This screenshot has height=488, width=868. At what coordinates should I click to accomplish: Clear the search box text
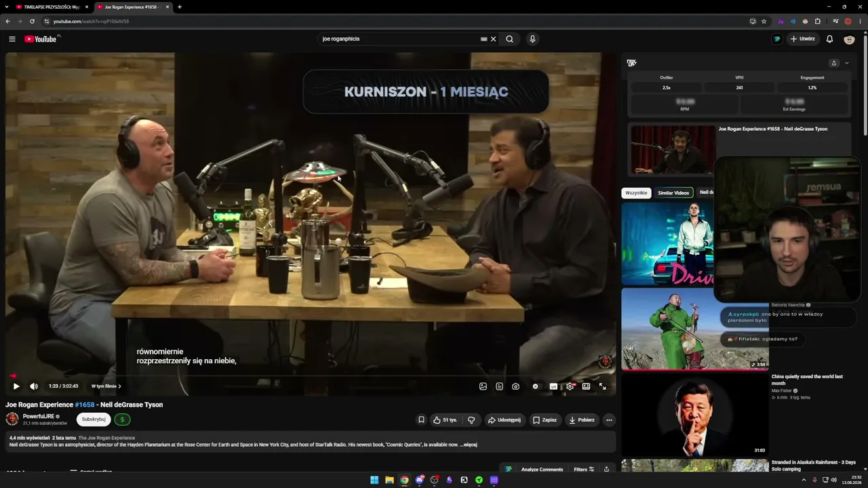[x=494, y=39]
